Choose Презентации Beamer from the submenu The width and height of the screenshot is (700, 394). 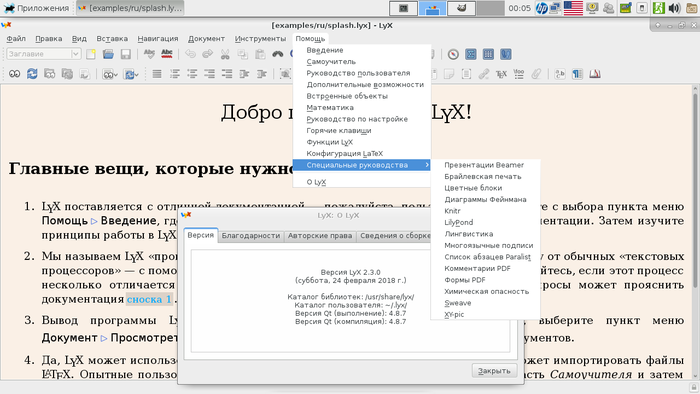tap(485, 165)
